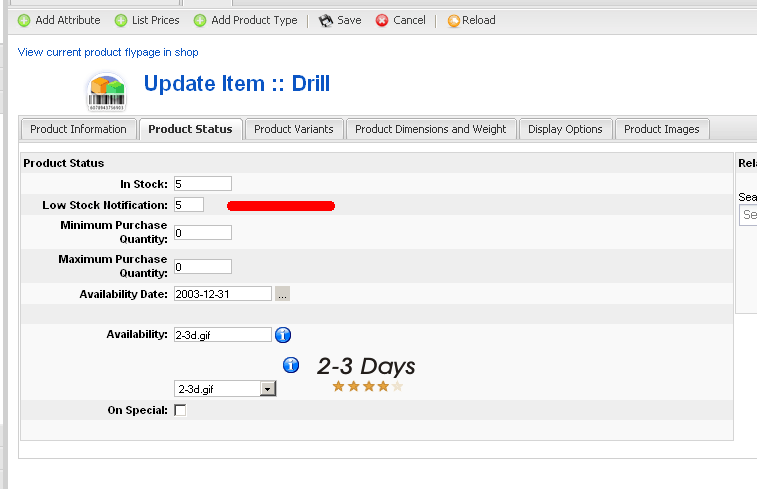This screenshot has width=757, height=489.
Task: Open the 2-3d.gif availability image dropdown
Action: (267, 388)
